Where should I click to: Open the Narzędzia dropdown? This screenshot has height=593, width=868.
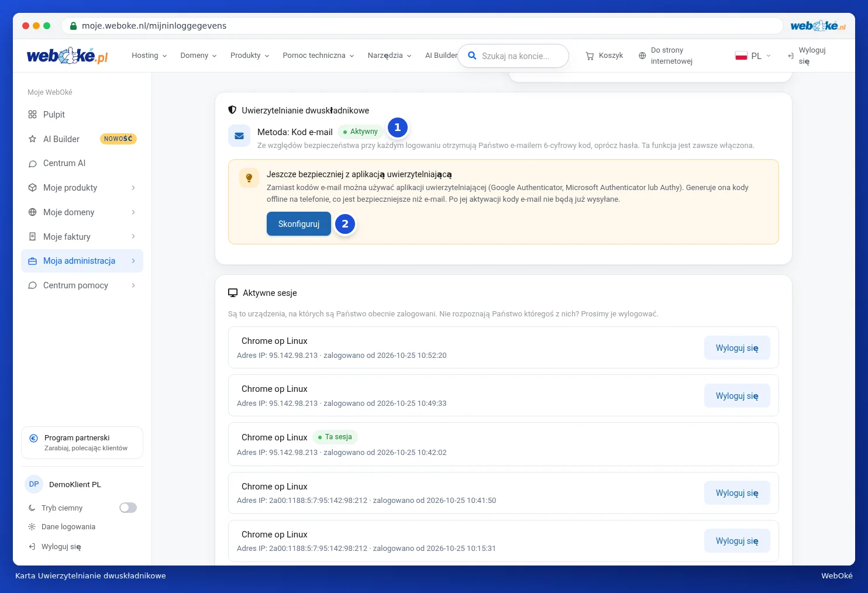pos(390,56)
